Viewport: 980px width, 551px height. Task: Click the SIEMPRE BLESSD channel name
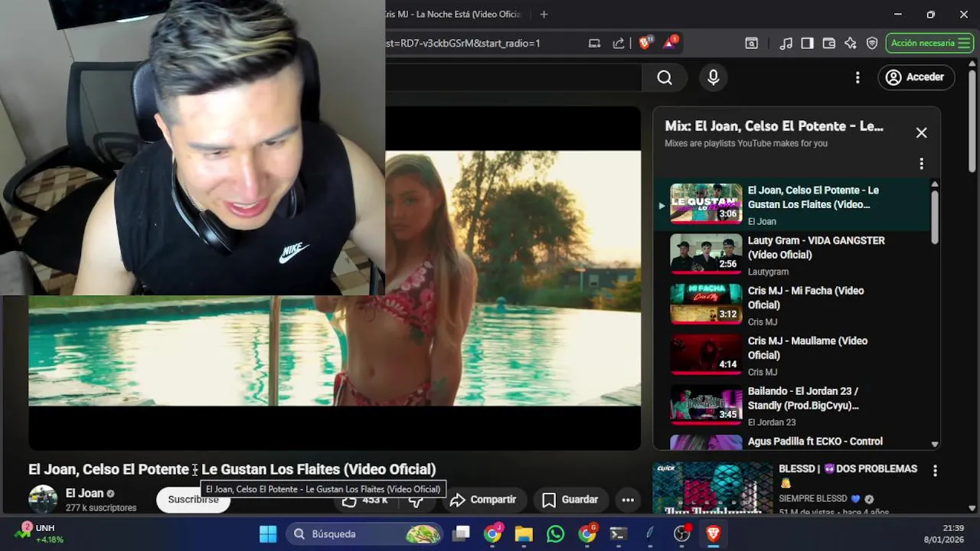pos(819,499)
